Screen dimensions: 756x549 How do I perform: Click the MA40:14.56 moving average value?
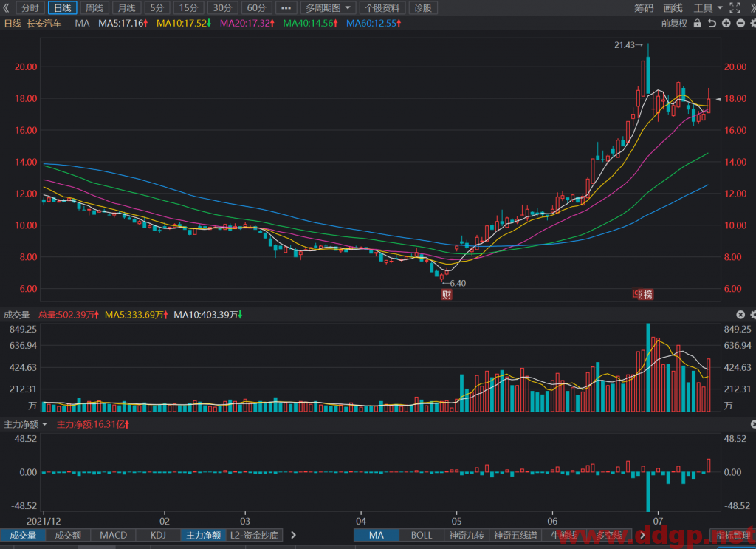tap(311, 23)
